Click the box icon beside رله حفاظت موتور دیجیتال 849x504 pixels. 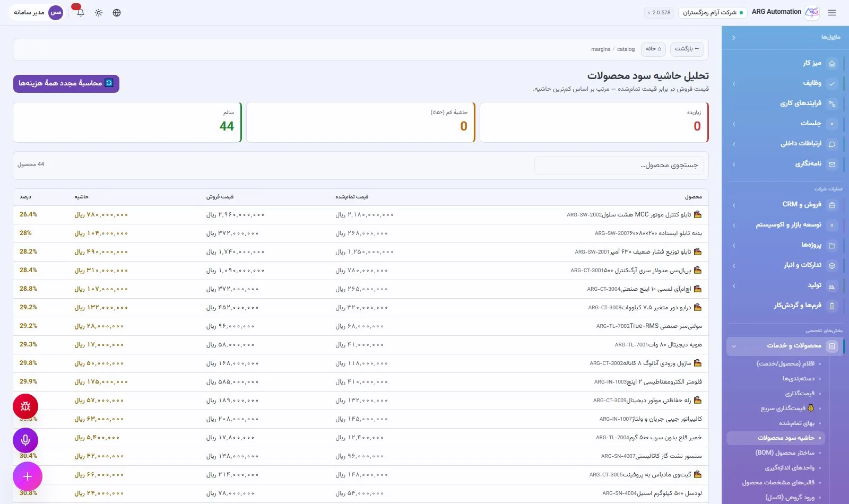pos(698,400)
